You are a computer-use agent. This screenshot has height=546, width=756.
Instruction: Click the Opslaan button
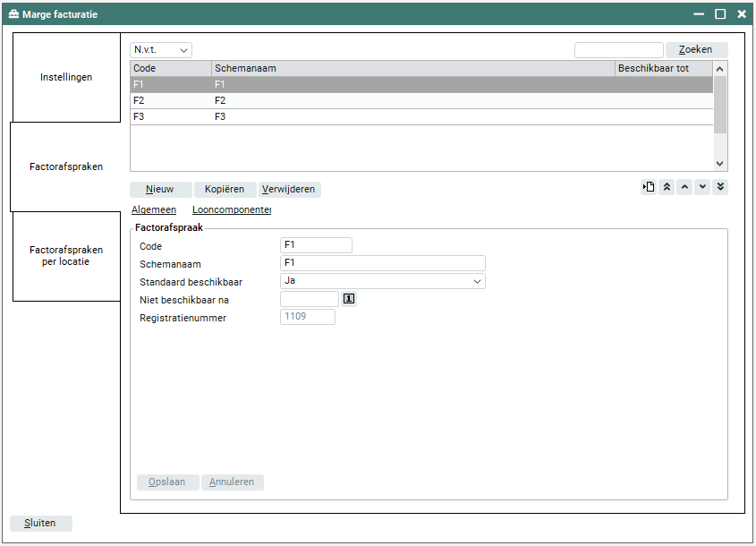coord(168,482)
